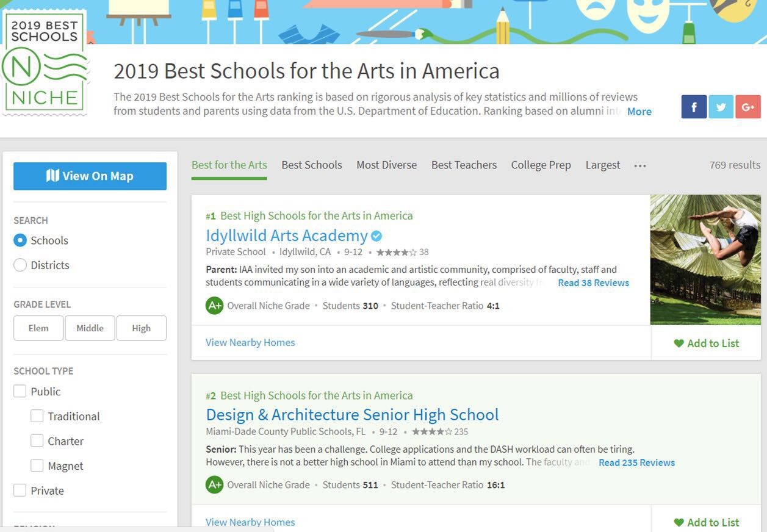Click the A+ grade badge for Design & Architecture

[x=214, y=485]
